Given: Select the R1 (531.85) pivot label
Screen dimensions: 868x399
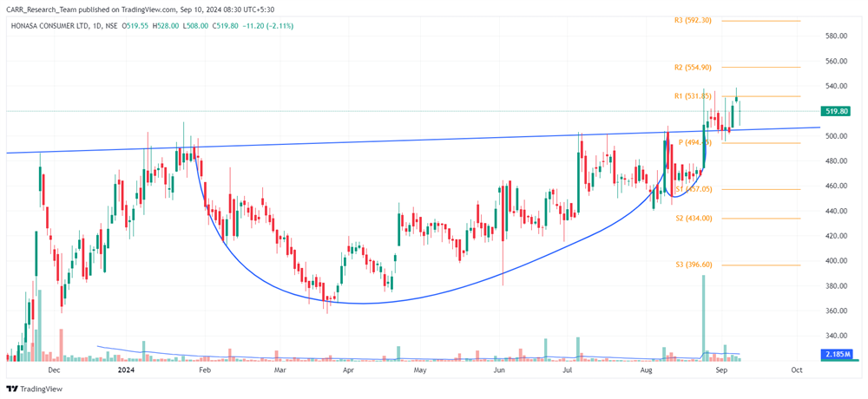Looking at the screenshot, I should coord(693,96).
